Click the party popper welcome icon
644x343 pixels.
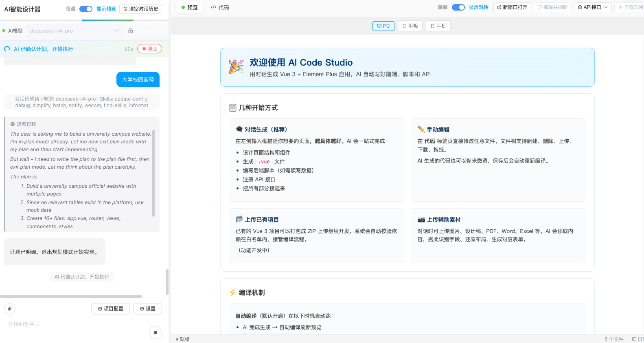[236, 66]
